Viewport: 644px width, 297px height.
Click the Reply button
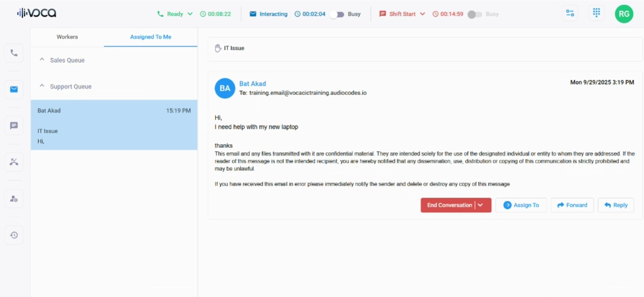(616, 205)
